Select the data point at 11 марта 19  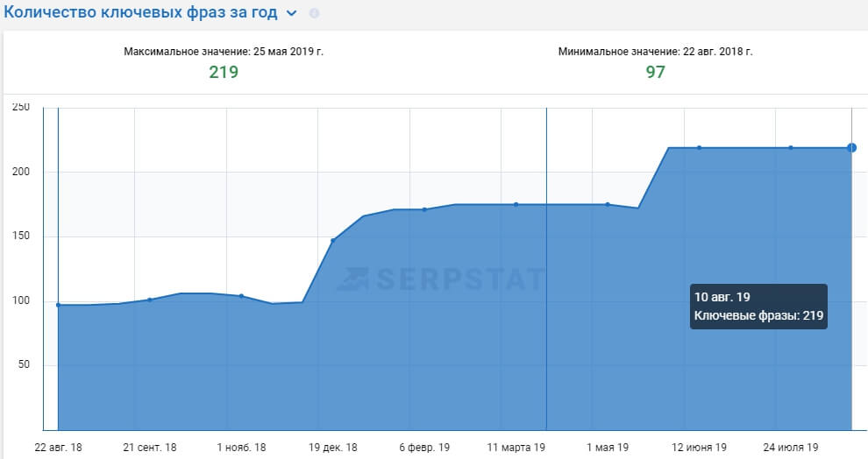click(516, 205)
